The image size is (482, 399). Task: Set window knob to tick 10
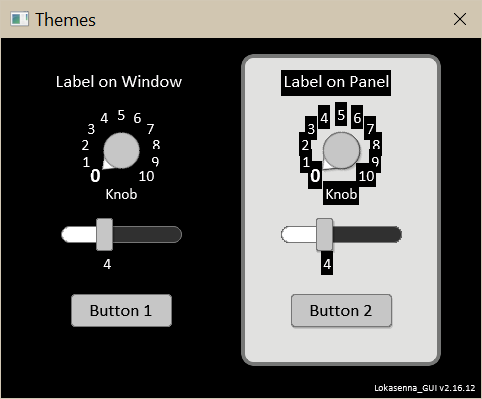coord(146,176)
